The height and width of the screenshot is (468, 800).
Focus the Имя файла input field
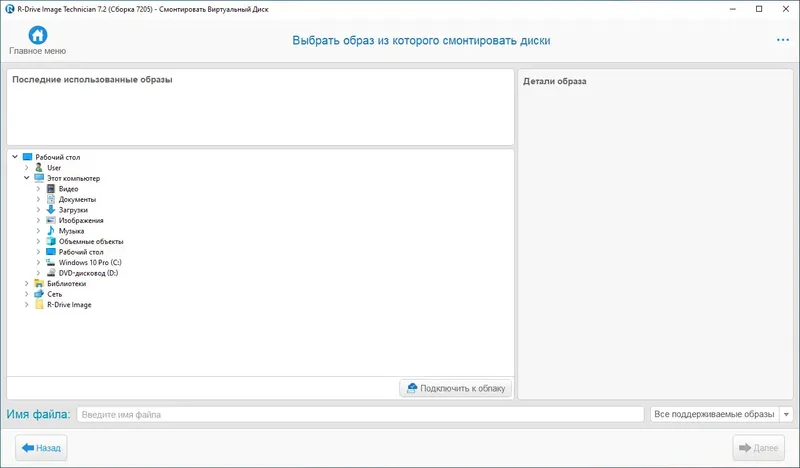[x=360, y=414]
